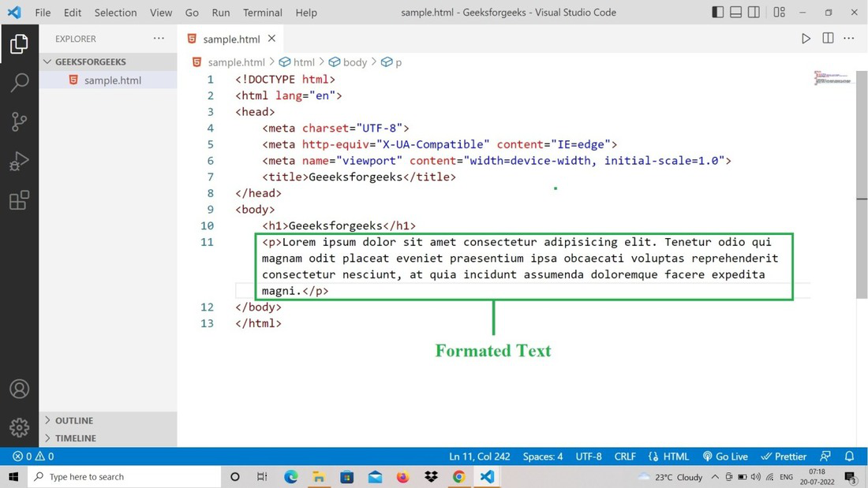The image size is (868, 488).
Task: Open Dropbox from the taskbar
Action: tap(431, 476)
